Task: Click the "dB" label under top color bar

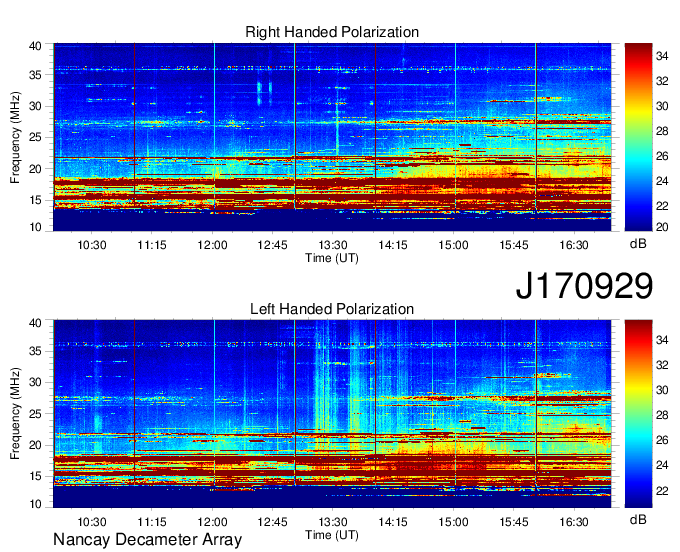Action: (x=638, y=244)
